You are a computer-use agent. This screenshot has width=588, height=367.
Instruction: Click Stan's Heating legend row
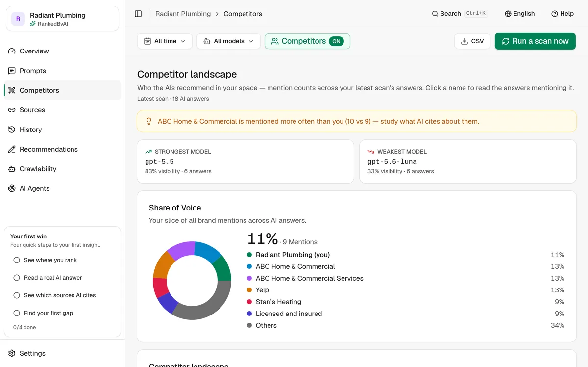click(x=406, y=302)
